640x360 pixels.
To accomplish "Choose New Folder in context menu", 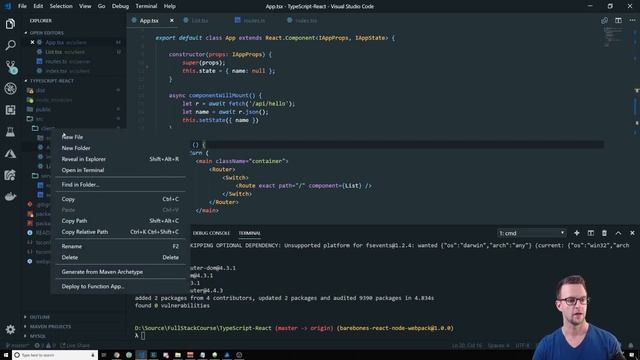I will (120, 148).
